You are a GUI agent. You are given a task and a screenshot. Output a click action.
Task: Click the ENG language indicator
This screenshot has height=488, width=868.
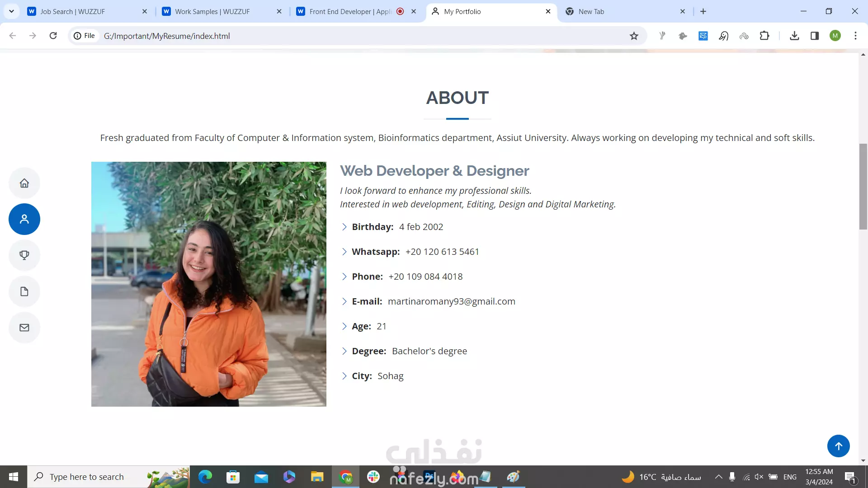pos(790,477)
